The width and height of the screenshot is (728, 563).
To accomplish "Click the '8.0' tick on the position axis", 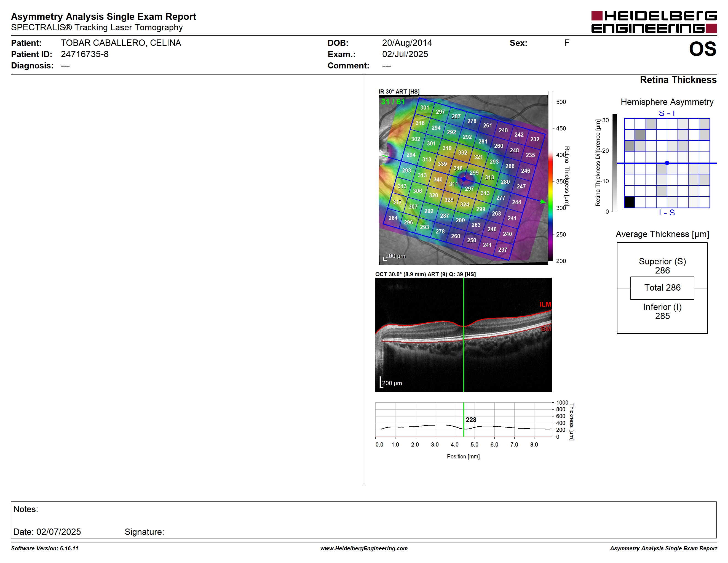I will click(534, 445).
